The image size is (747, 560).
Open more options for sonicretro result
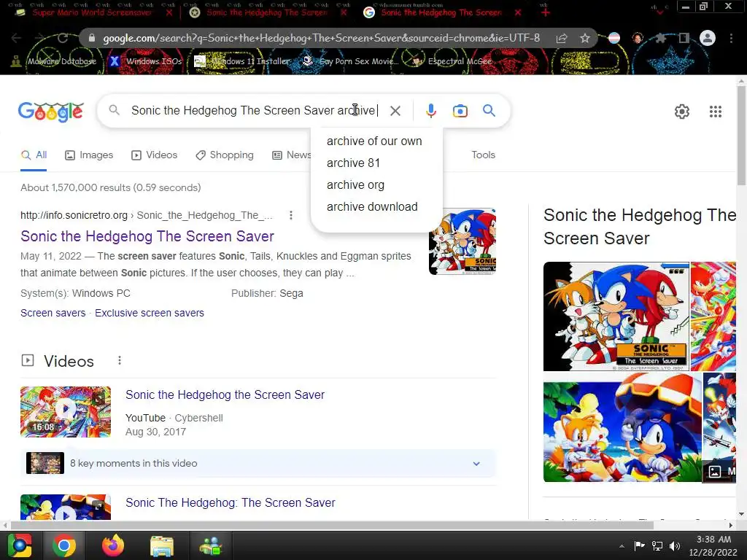pos(290,215)
